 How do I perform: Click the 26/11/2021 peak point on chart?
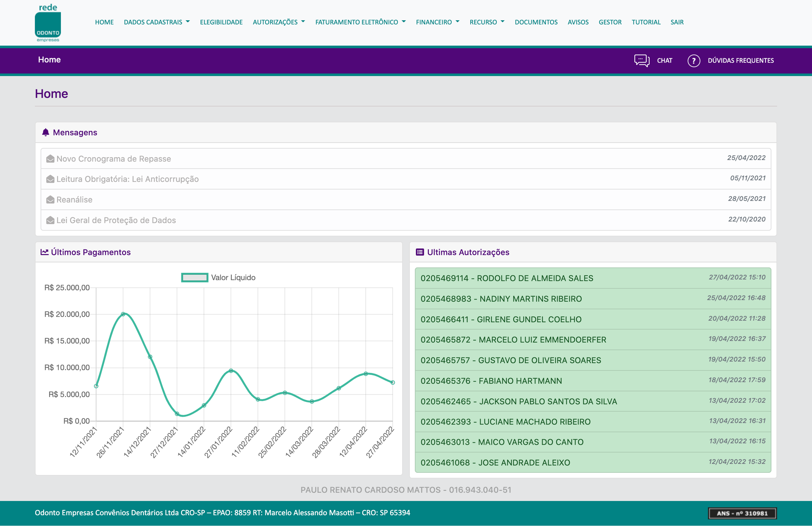[x=123, y=314]
